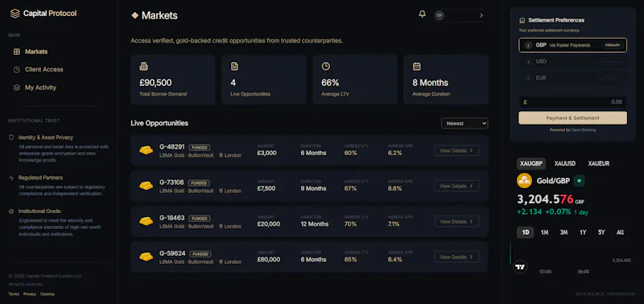Screen dimensions: 644x304
Task: Open the Terms footer link
Action: 14,294
